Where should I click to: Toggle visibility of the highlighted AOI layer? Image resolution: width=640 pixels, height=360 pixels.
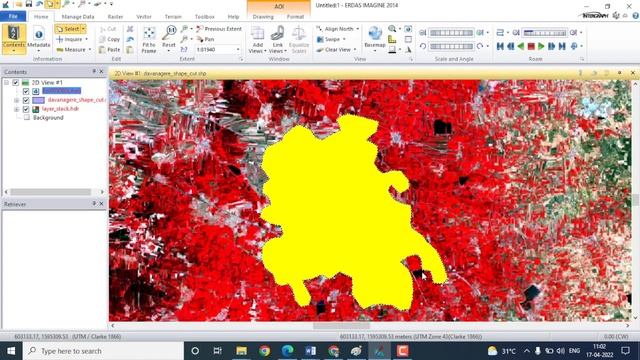pyautogui.click(x=26, y=91)
